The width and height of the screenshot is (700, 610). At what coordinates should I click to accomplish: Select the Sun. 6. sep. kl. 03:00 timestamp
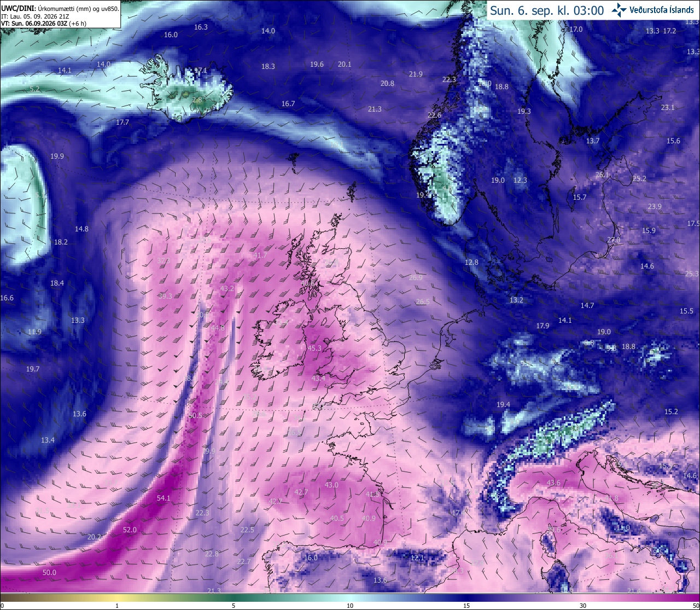[x=547, y=10]
